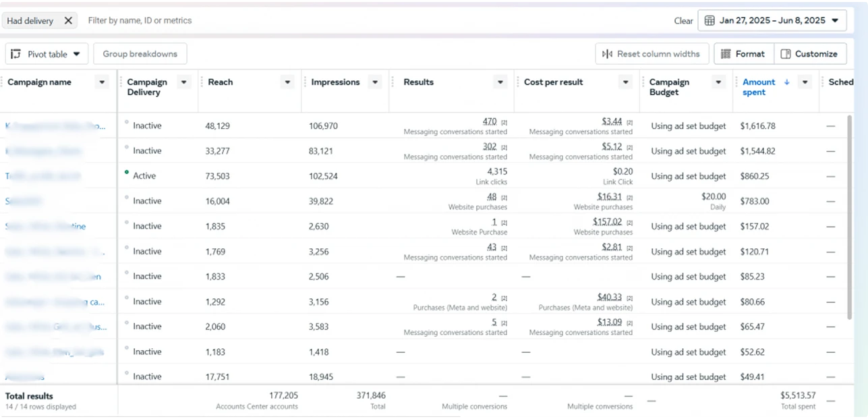Image resolution: width=868 pixels, height=419 pixels.
Task: Select the Format tab icon
Action: (726, 54)
